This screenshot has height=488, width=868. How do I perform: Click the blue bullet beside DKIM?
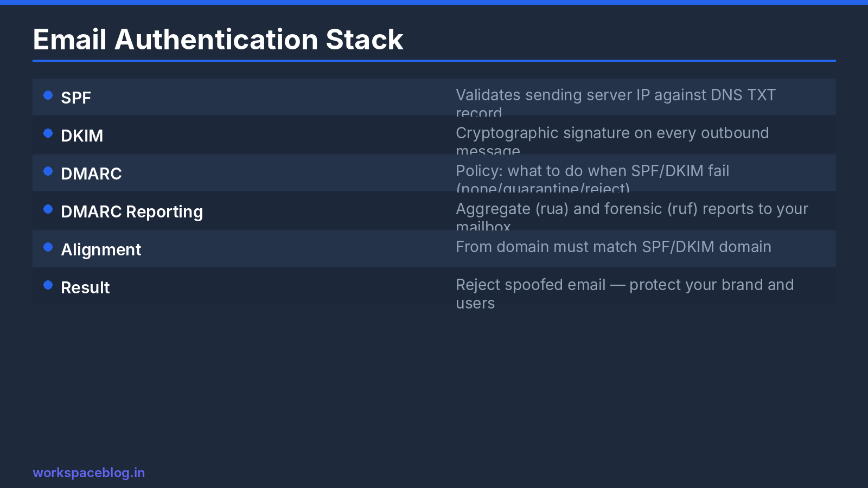tap(48, 133)
